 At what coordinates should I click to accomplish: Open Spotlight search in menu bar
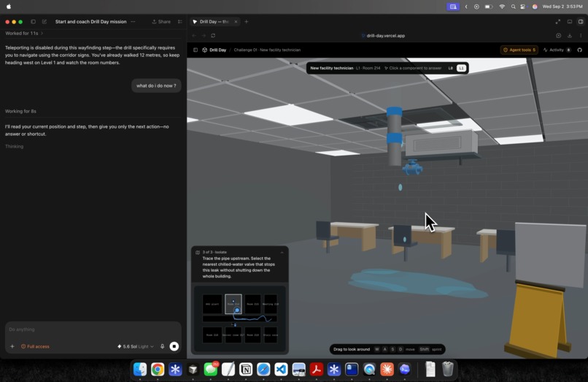click(513, 7)
